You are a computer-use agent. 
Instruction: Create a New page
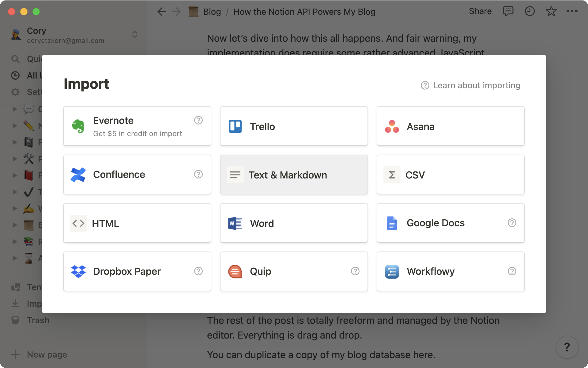point(39,355)
